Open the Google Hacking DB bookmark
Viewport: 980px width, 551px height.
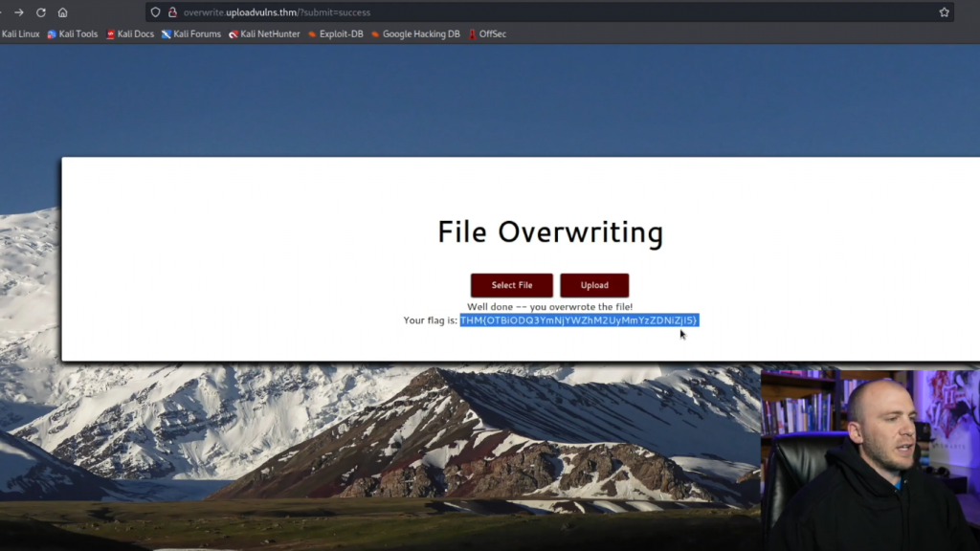click(415, 34)
